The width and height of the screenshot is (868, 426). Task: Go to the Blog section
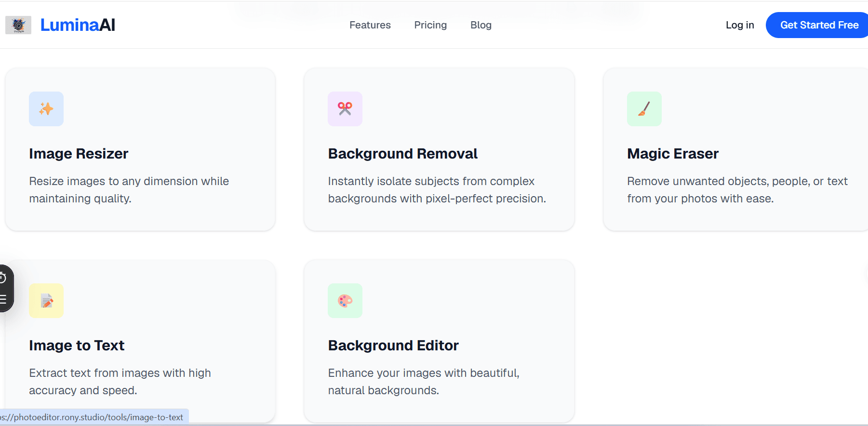coord(481,25)
